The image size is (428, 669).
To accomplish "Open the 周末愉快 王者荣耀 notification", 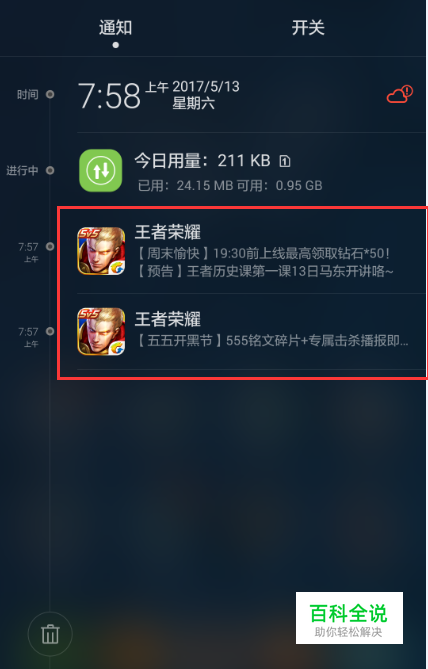I will [252, 252].
